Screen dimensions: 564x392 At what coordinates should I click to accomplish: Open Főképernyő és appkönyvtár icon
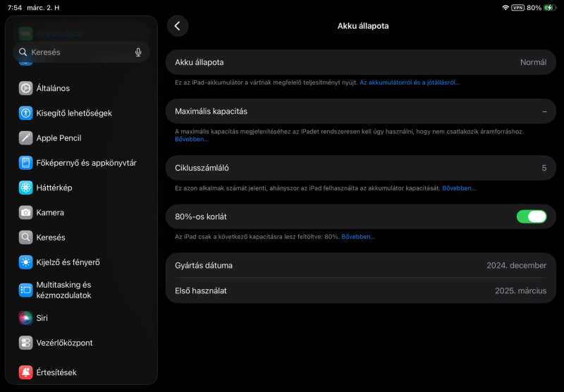point(26,163)
